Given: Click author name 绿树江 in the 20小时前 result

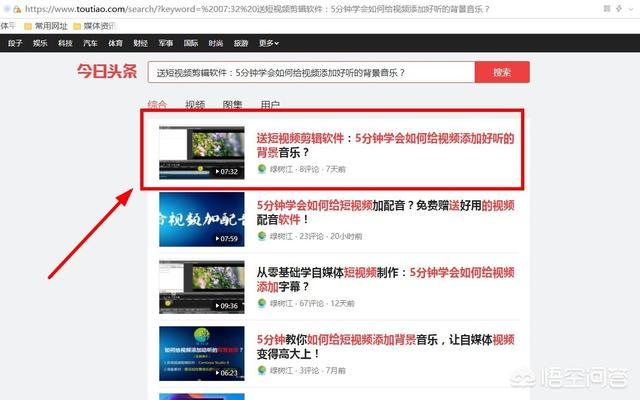Looking at the screenshot, I should click(281, 236).
